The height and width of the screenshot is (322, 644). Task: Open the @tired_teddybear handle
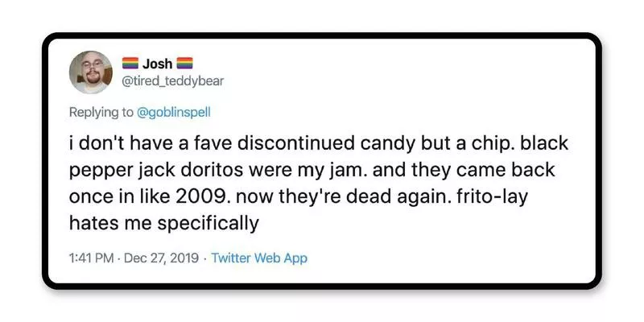(x=172, y=79)
